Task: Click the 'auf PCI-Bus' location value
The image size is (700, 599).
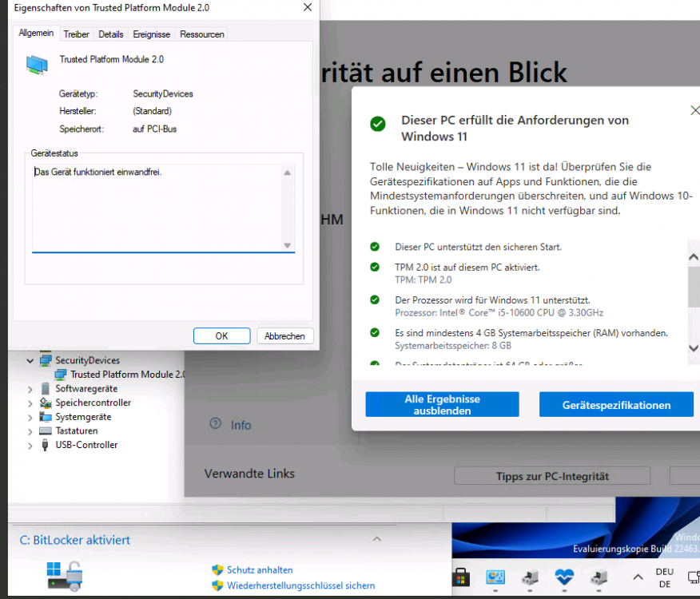Action: pyautogui.click(x=154, y=129)
